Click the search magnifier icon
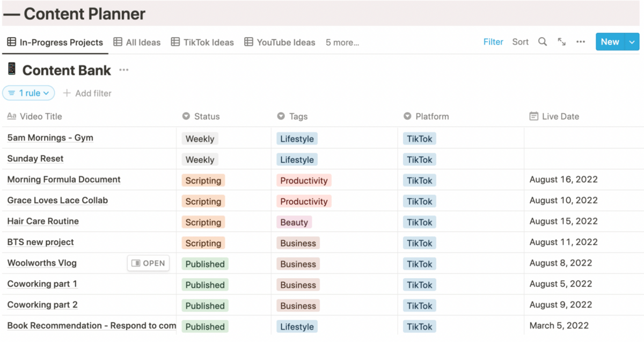644x342 pixels. pos(543,42)
